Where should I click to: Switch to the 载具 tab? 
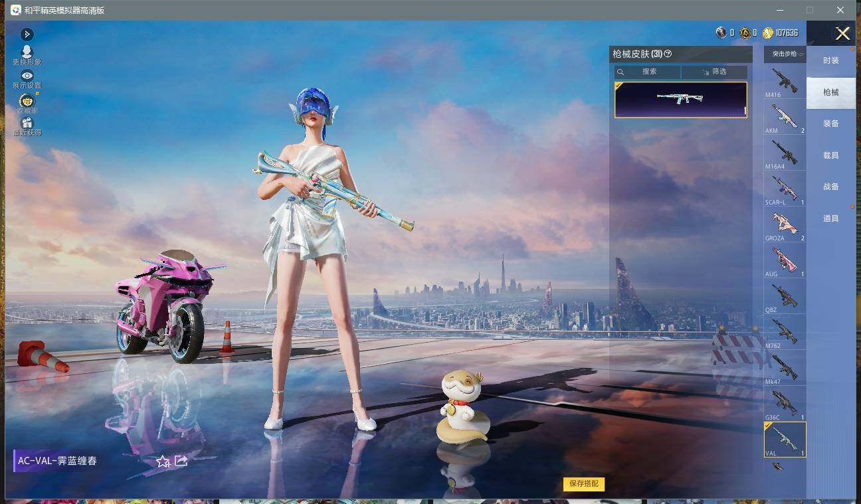[x=831, y=155]
